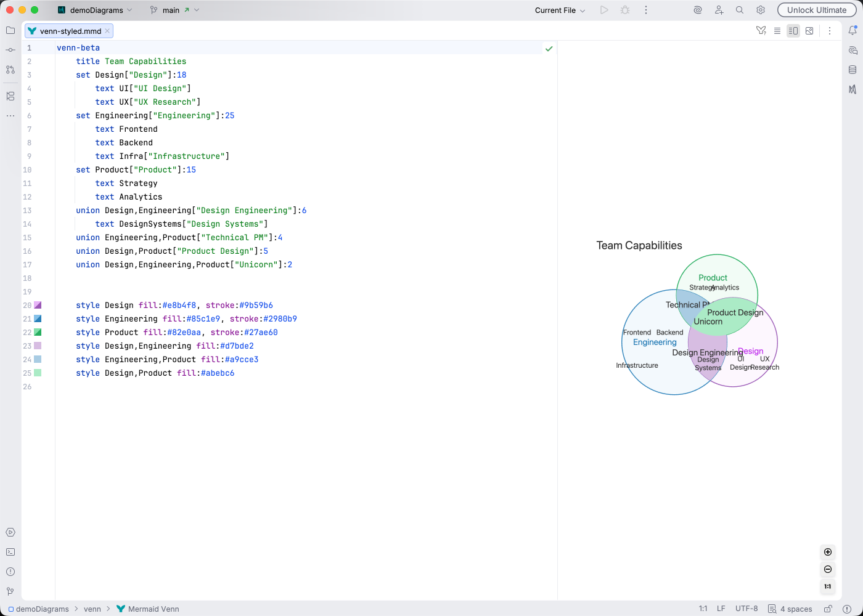
Task: Open the Mermaid tool window on right sidebar
Action: (854, 91)
